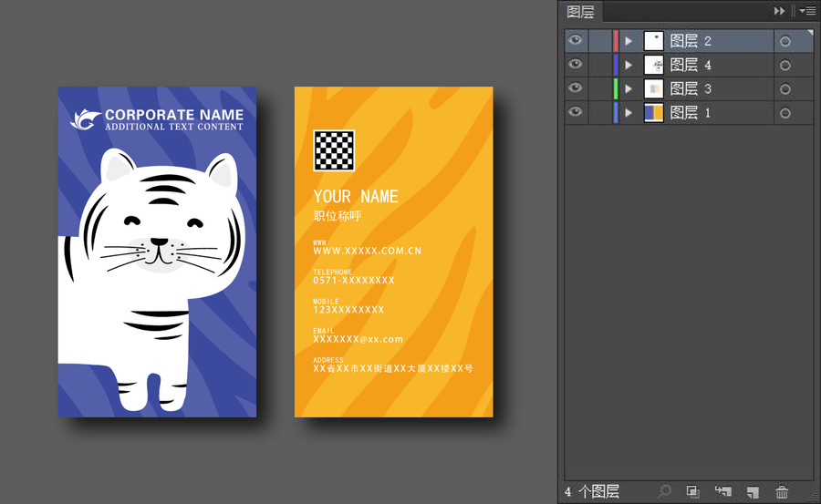Open the Layers panel flyout menu
821x504 pixels.
click(x=807, y=11)
